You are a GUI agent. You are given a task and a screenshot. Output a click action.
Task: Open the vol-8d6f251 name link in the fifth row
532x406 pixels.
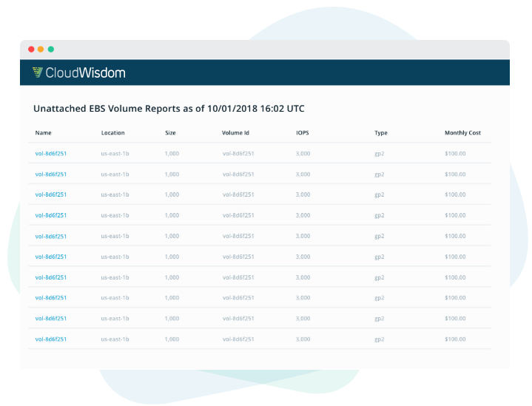51,236
